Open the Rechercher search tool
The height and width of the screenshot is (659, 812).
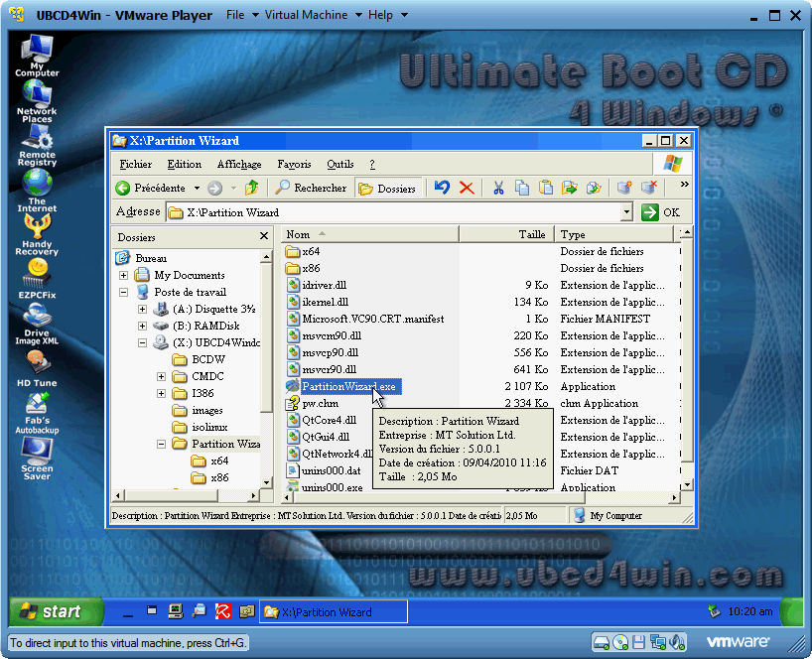pos(312,188)
